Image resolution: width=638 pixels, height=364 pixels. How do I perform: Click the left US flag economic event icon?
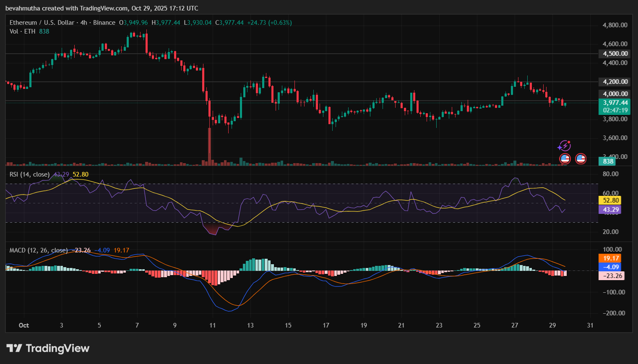point(565,159)
